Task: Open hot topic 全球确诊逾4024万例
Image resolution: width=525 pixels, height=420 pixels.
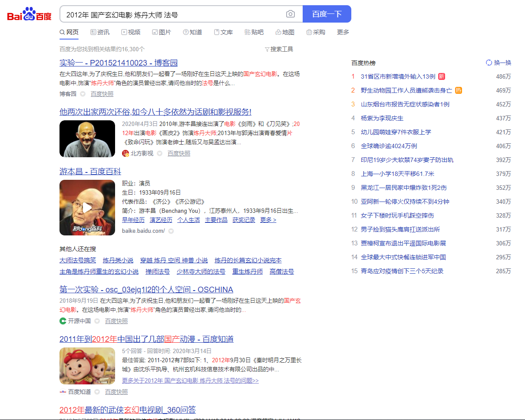Action: pyautogui.click(x=389, y=146)
